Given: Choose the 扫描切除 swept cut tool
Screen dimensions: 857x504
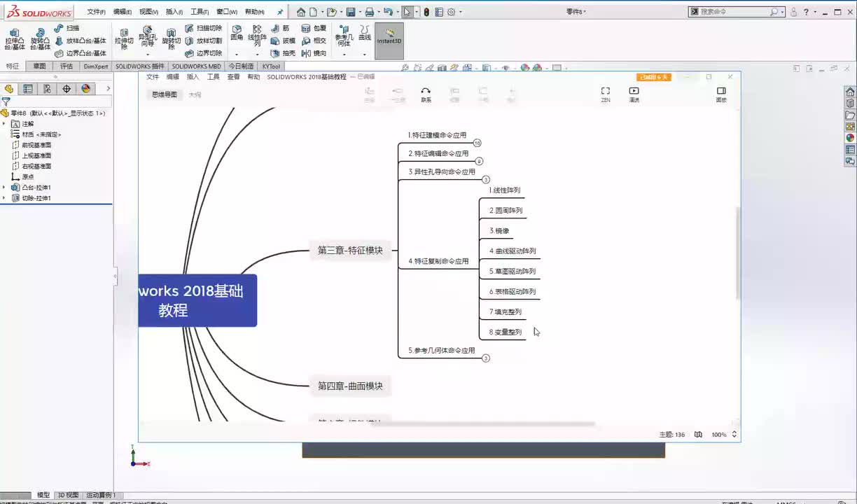Looking at the screenshot, I should coord(204,28).
